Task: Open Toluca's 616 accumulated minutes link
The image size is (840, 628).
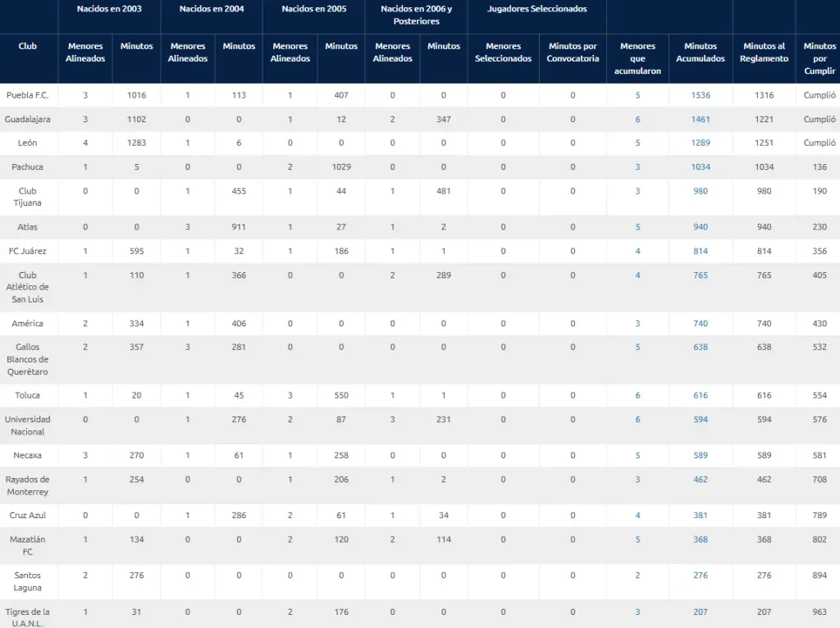Action: [x=700, y=395]
